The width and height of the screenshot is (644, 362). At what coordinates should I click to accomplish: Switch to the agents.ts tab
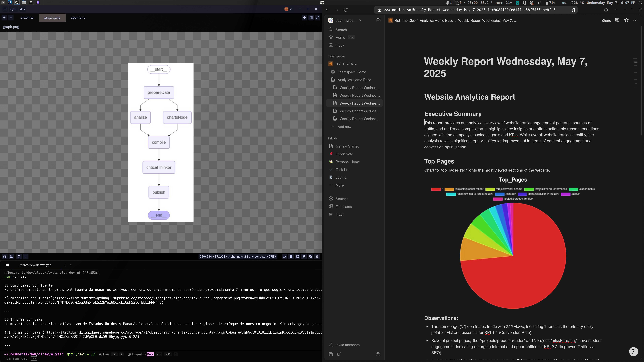pyautogui.click(x=78, y=17)
